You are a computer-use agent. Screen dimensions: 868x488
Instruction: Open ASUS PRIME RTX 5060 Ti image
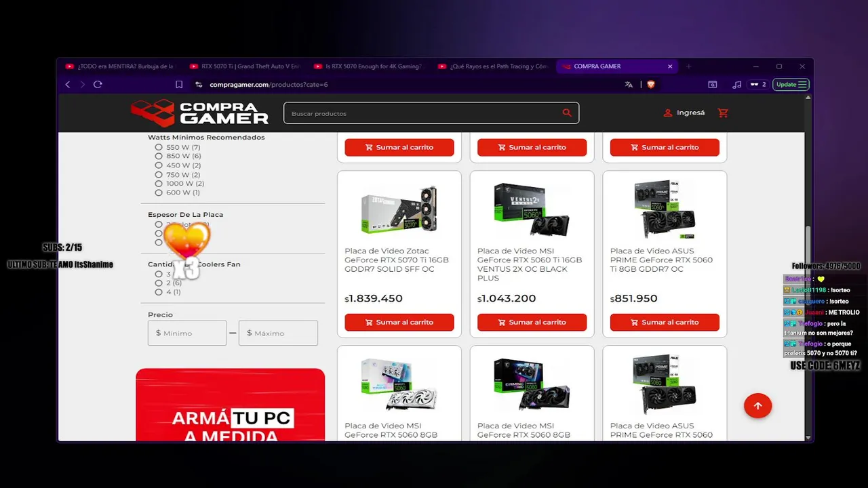click(x=665, y=209)
